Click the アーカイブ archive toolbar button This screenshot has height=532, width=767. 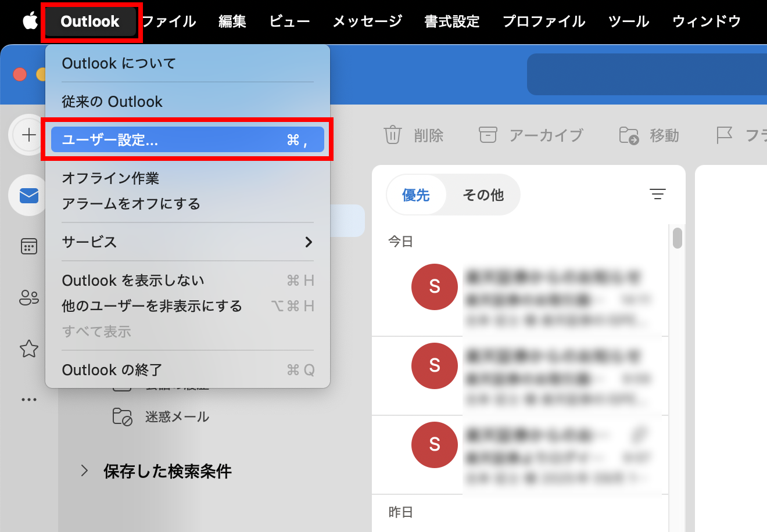pos(531,135)
